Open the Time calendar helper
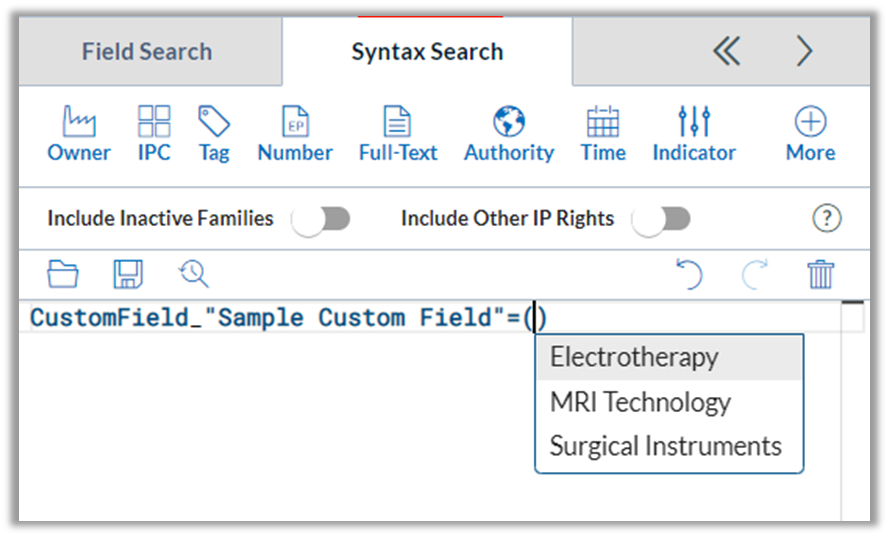The image size is (889, 537). pyautogui.click(x=603, y=134)
